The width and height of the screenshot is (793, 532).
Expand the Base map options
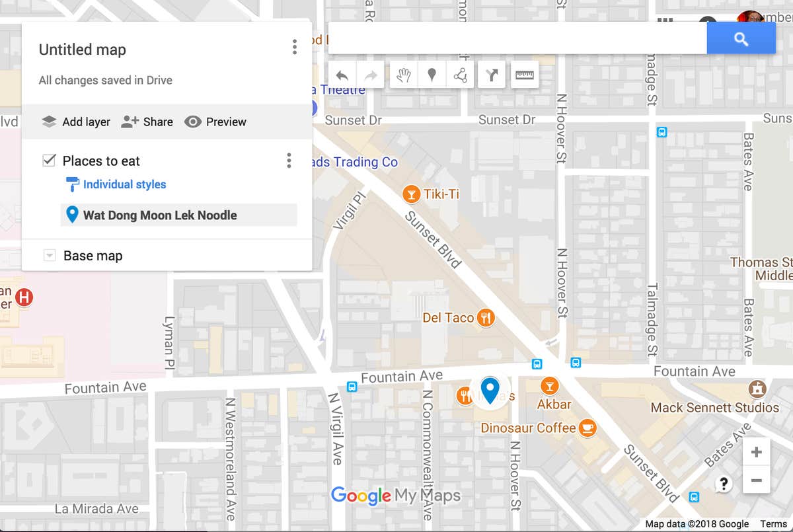(48, 255)
